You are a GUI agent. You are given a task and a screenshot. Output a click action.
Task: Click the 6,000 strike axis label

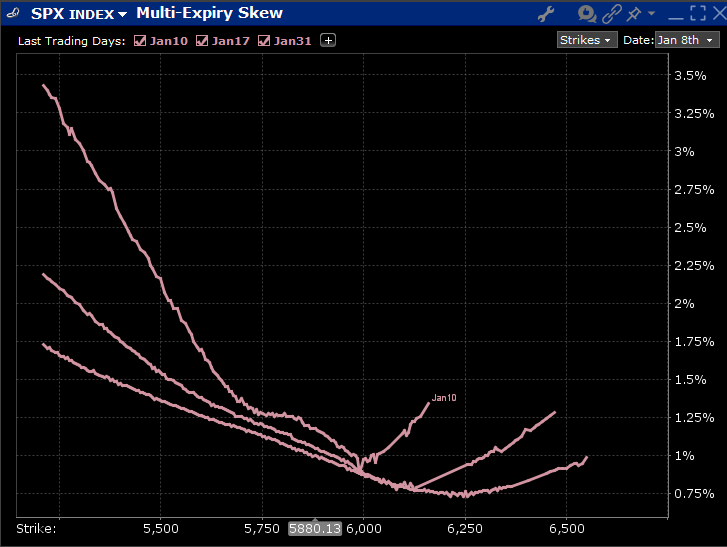(364, 528)
